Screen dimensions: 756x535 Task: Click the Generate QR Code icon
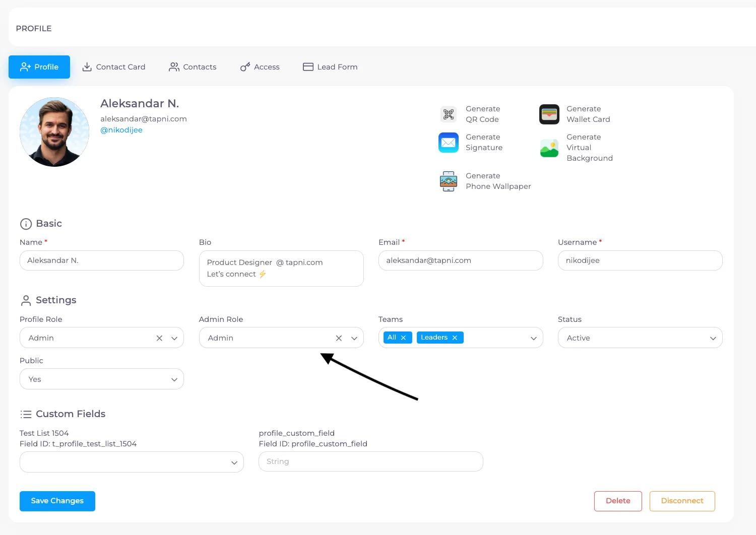[x=449, y=114]
